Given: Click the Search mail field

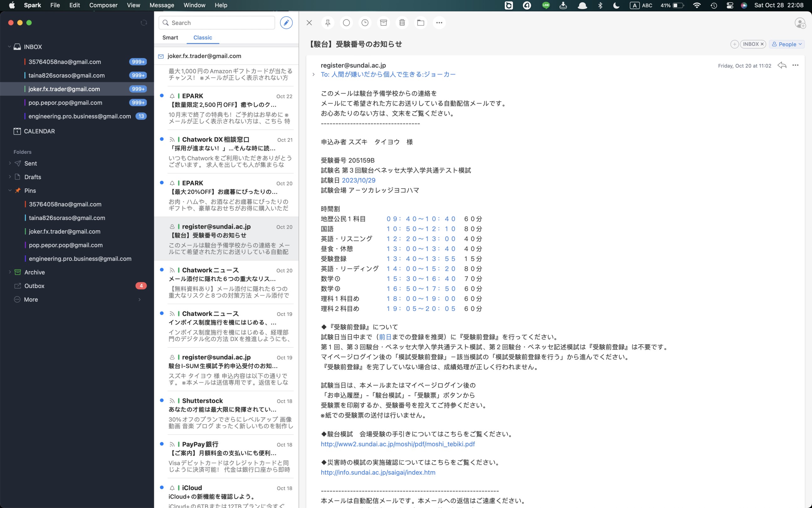Looking at the screenshot, I should pyautogui.click(x=217, y=23).
